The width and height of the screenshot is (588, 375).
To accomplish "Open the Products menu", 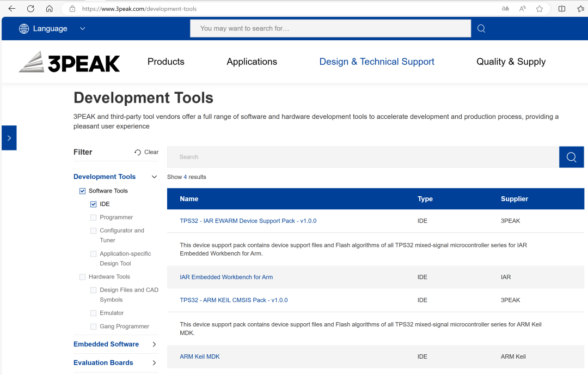I will point(166,62).
